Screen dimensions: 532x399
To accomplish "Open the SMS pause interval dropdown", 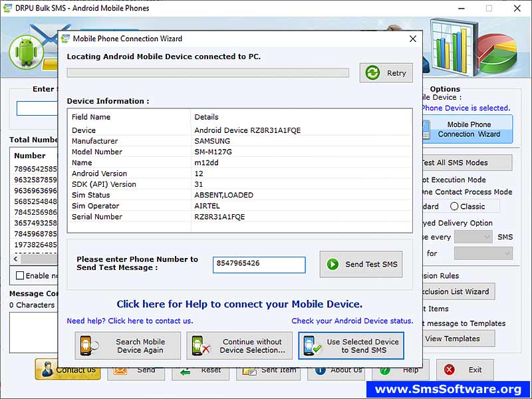I will point(475,237).
